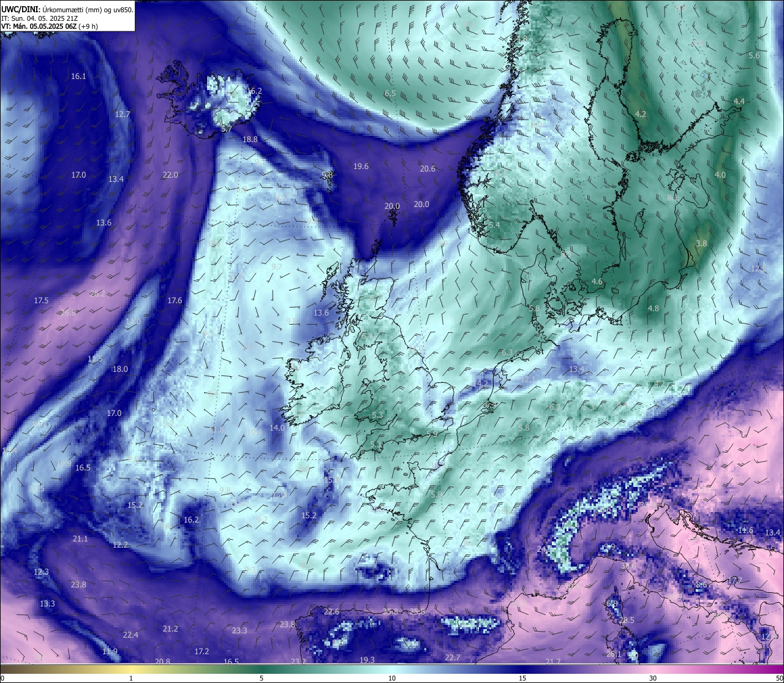Click the 23.3 value on the map
The height and width of the screenshot is (683, 784).
[239, 631]
